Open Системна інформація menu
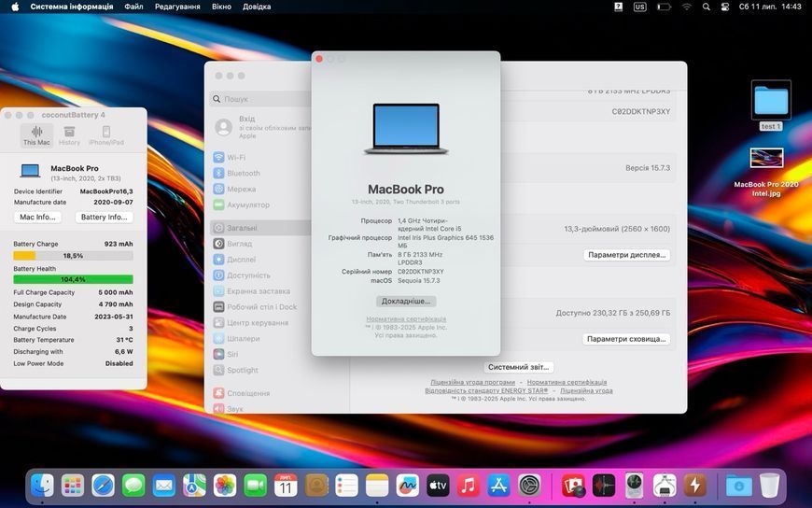This screenshot has height=508, width=812. coord(72,7)
